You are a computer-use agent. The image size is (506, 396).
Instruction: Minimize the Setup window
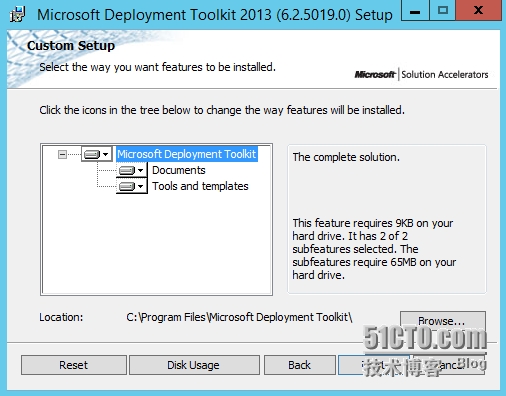(415, 11)
